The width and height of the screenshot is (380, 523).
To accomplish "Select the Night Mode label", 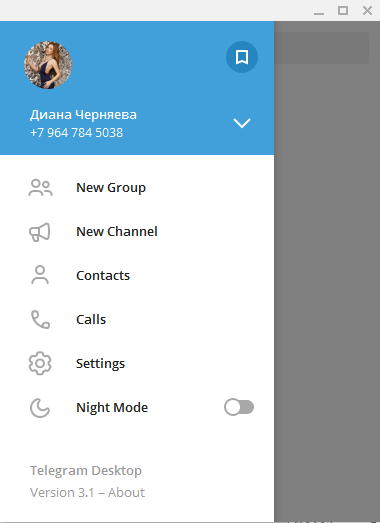I will tap(112, 408).
